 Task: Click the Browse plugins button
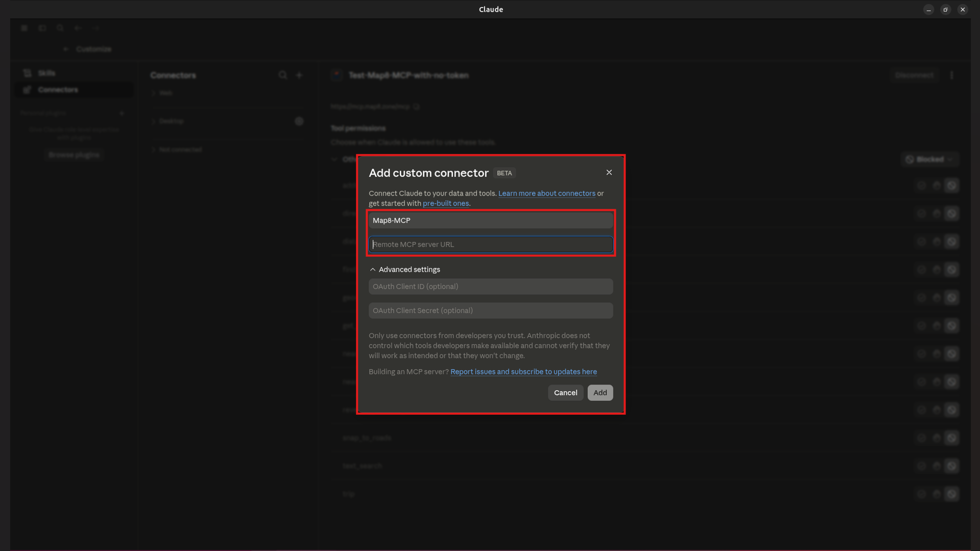click(74, 155)
